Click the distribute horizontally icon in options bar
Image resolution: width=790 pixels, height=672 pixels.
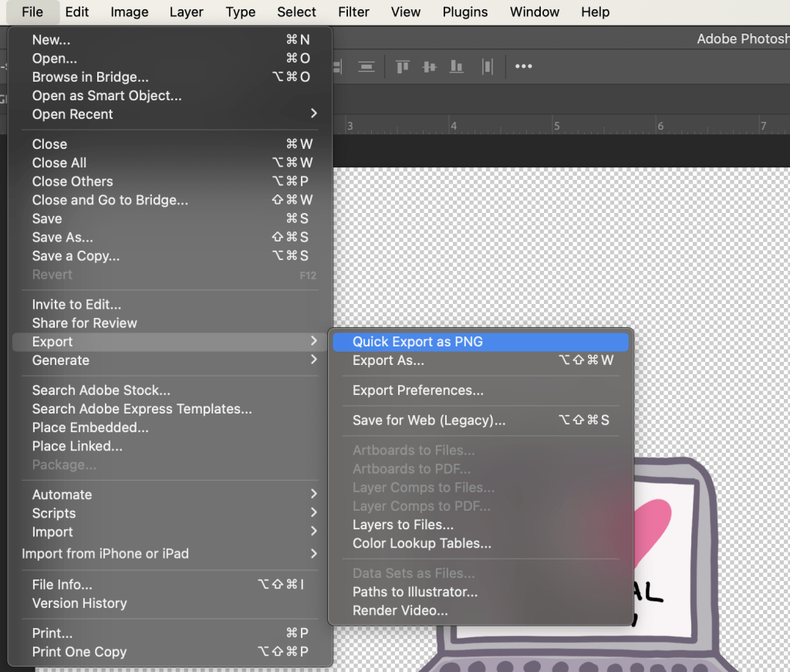click(x=487, y=66)
